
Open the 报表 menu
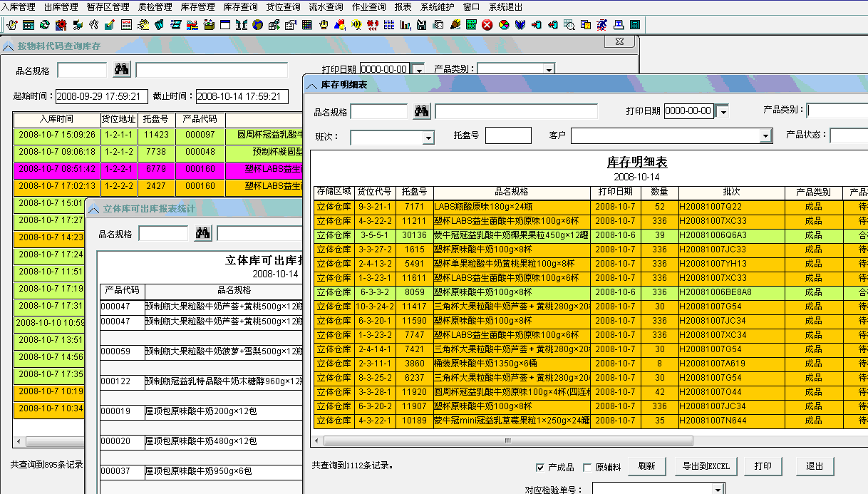403,7
